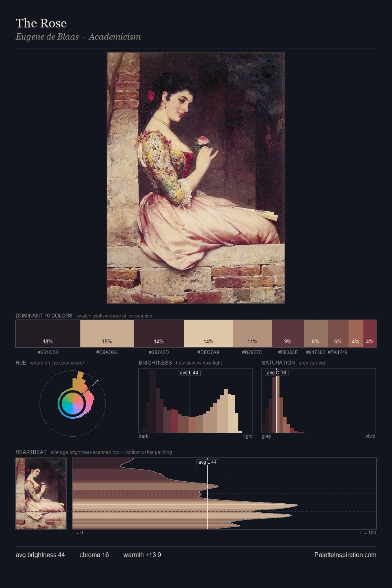The width and height of the screenshot is (392, 588).
Task: Select the tan swatch labeled 15%
Action: pos(107,334)
